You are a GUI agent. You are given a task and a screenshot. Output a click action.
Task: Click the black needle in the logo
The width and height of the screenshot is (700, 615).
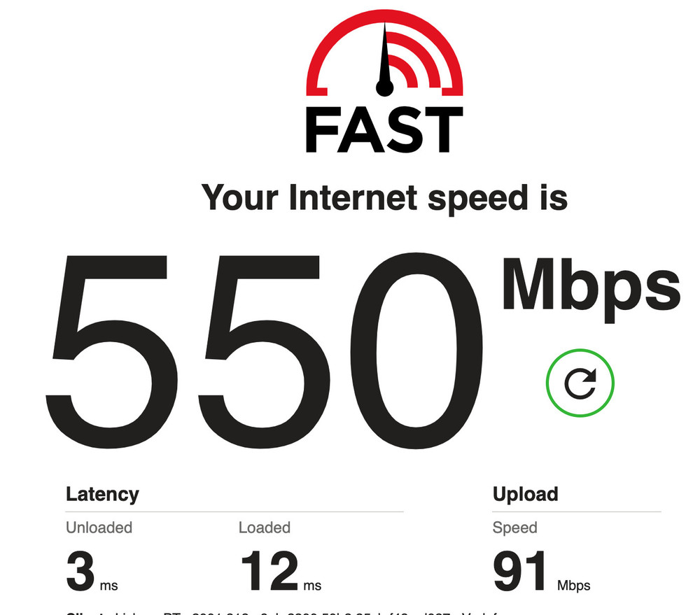[385, 59]
